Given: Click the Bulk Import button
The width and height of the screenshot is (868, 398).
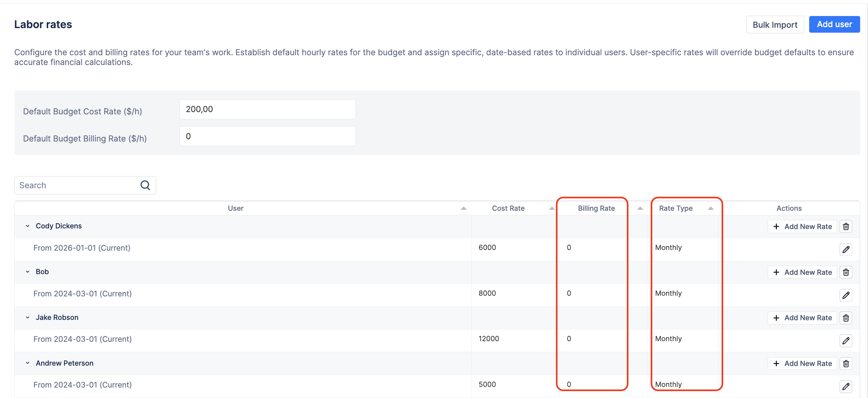Looking at the screenshot, I should point(775,24).
